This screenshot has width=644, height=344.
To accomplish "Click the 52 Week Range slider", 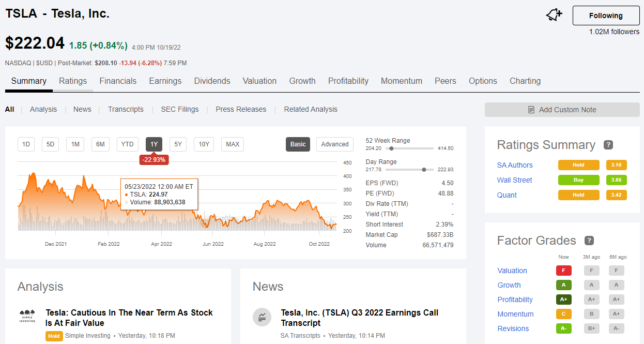I will (409, 148).
